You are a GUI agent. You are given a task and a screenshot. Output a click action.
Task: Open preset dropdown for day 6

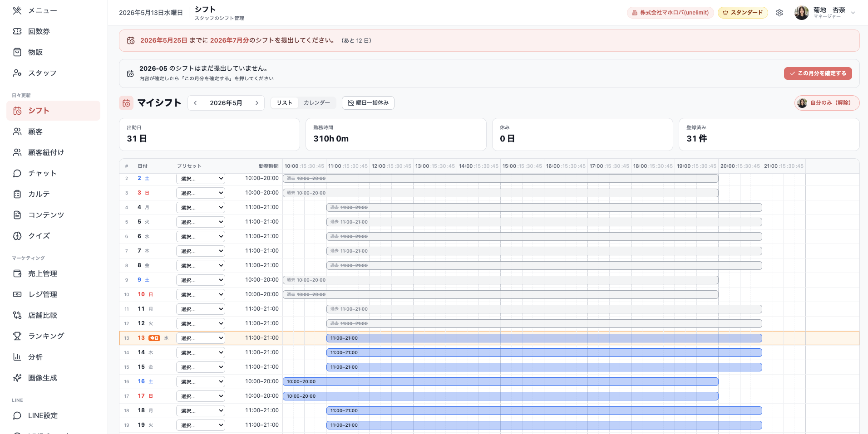(x=201, y=237)
